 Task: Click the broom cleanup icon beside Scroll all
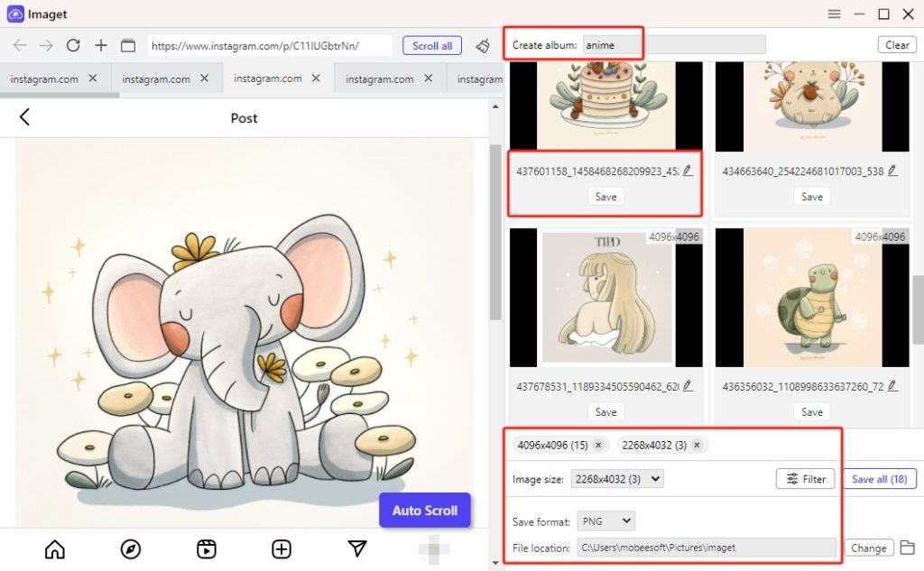[x=483, y=45]
